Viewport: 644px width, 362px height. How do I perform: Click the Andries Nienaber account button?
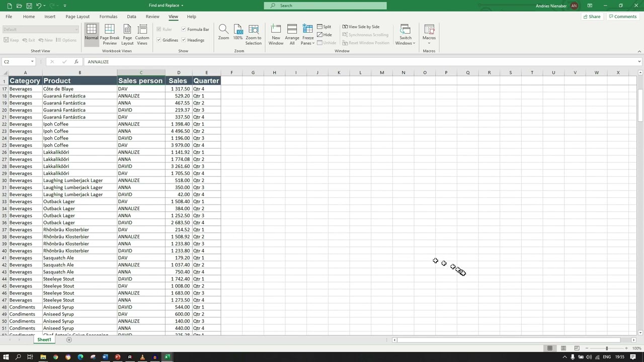coord(556,6)
